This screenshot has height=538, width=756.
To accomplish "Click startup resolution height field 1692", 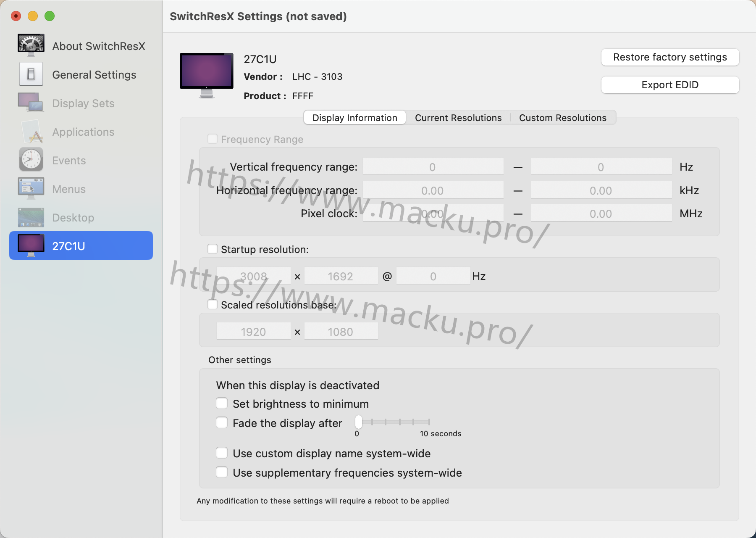I will pos(341,276).
